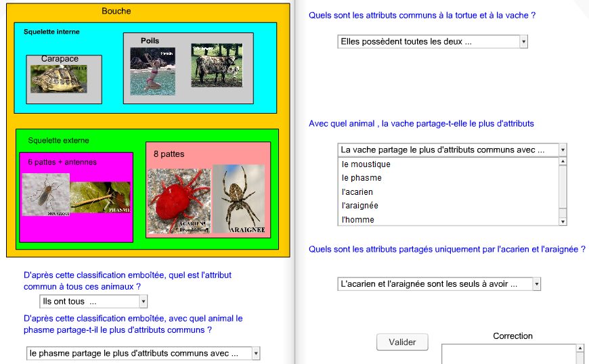
Task: Click the swimming human photo
Action: pyautogui.click(x=152, y=70)
